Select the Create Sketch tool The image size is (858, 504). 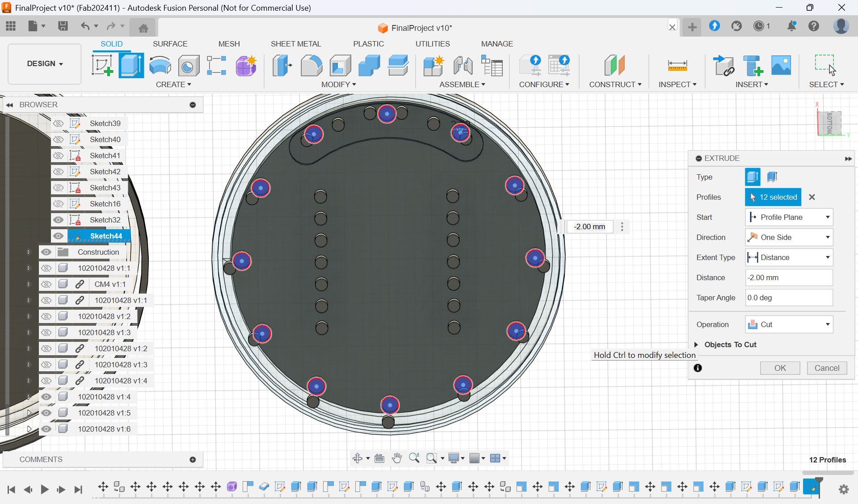[102, 65]
